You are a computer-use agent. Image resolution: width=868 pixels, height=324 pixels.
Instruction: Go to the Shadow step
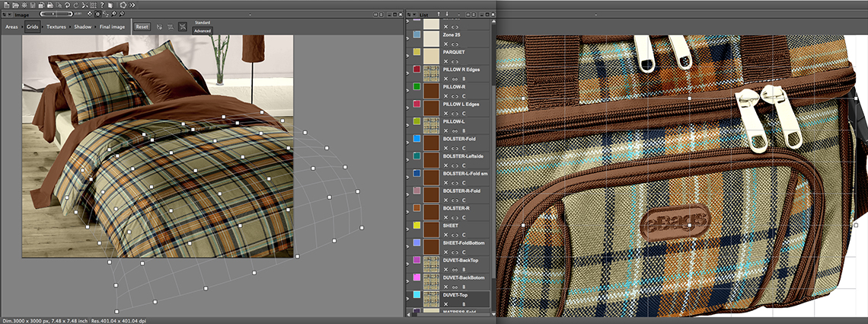pos(83,27)
